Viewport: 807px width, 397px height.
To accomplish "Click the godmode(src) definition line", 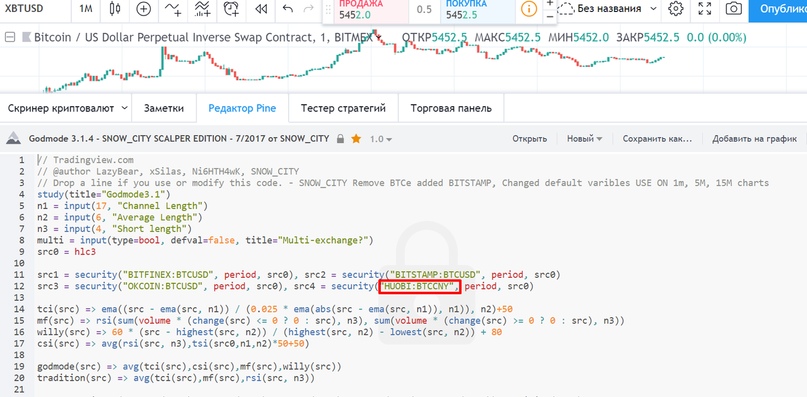I will (189, 367).
